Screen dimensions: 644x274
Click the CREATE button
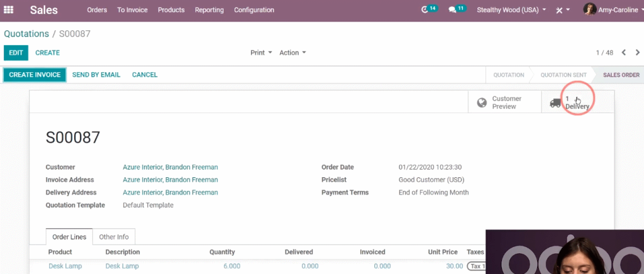pos(47,53)
